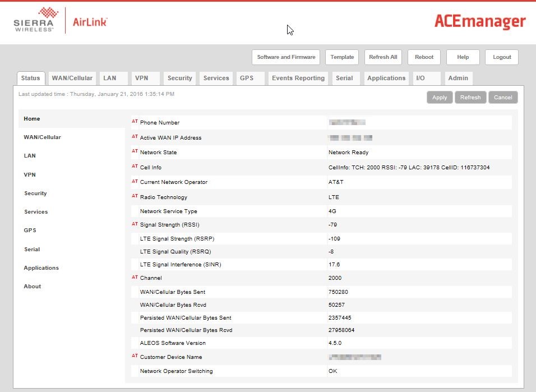Go to the VPN tab
536x392 pixels.
tap(145, 79)
